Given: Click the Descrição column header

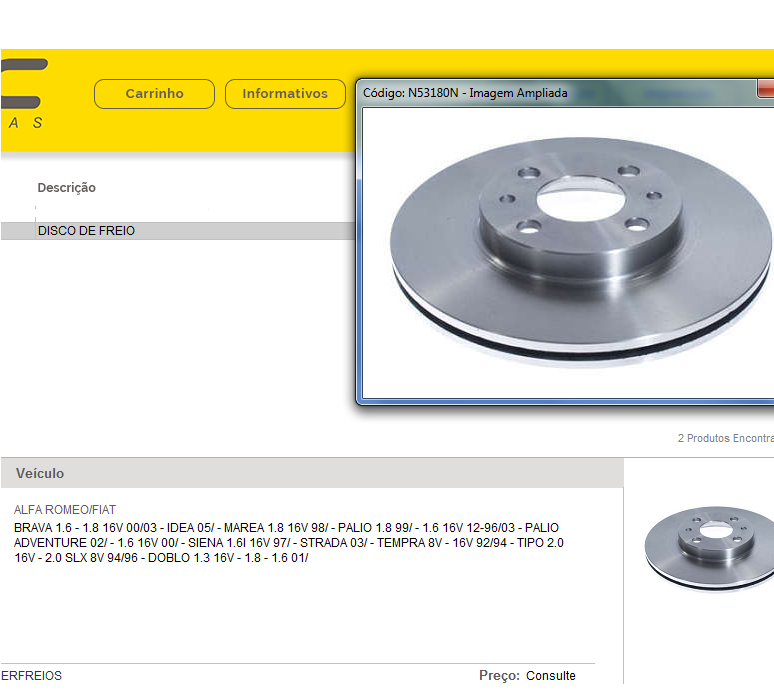Looking at the screenshot, I should tap(67, 188).
